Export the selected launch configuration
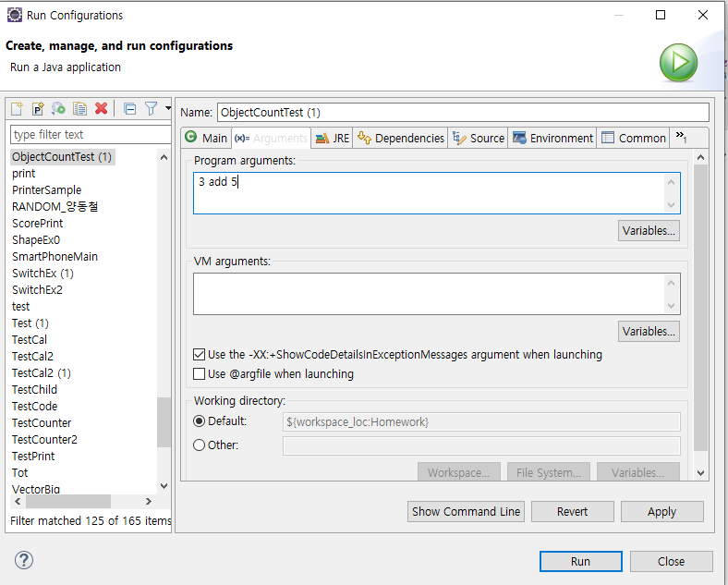This screenshot has height=585, width=728. pos(58,109)
